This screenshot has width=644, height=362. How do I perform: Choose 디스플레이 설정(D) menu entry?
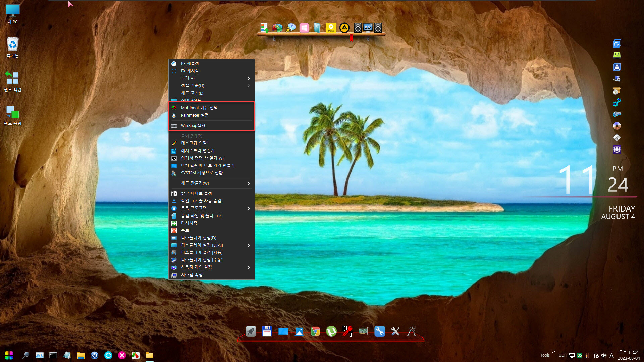[x=211, y=238]
